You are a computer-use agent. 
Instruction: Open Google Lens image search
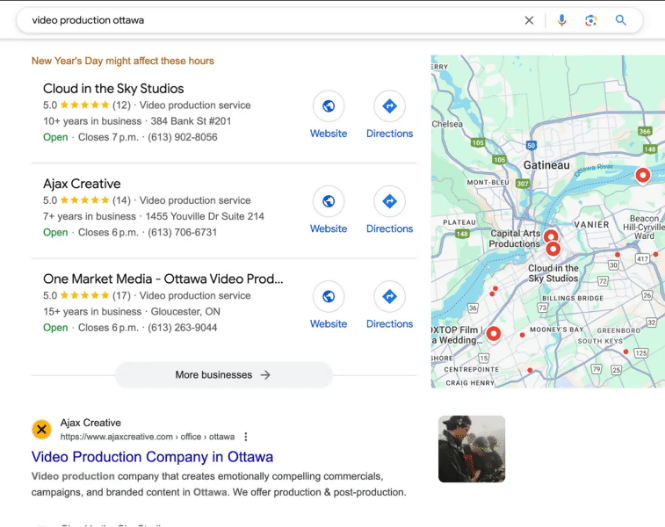coord(591,20)
